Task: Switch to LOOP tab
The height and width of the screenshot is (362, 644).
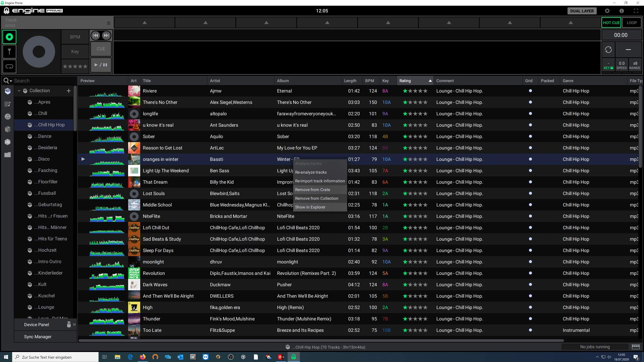Action: pyautogui.click(x=632, y=23)
